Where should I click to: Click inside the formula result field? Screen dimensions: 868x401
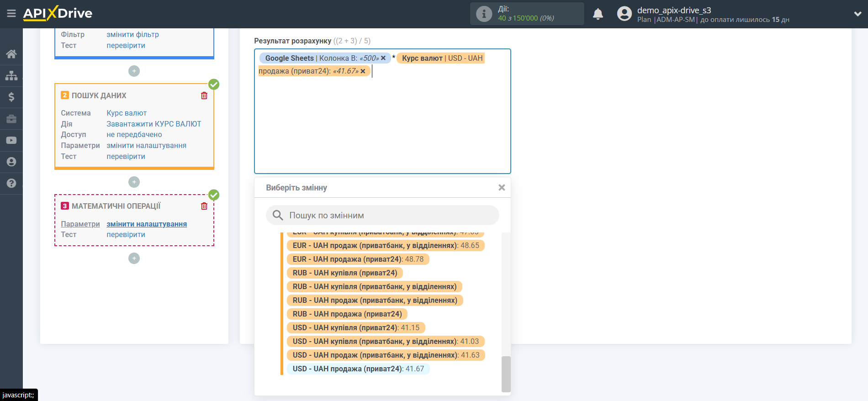pos(382,111)
